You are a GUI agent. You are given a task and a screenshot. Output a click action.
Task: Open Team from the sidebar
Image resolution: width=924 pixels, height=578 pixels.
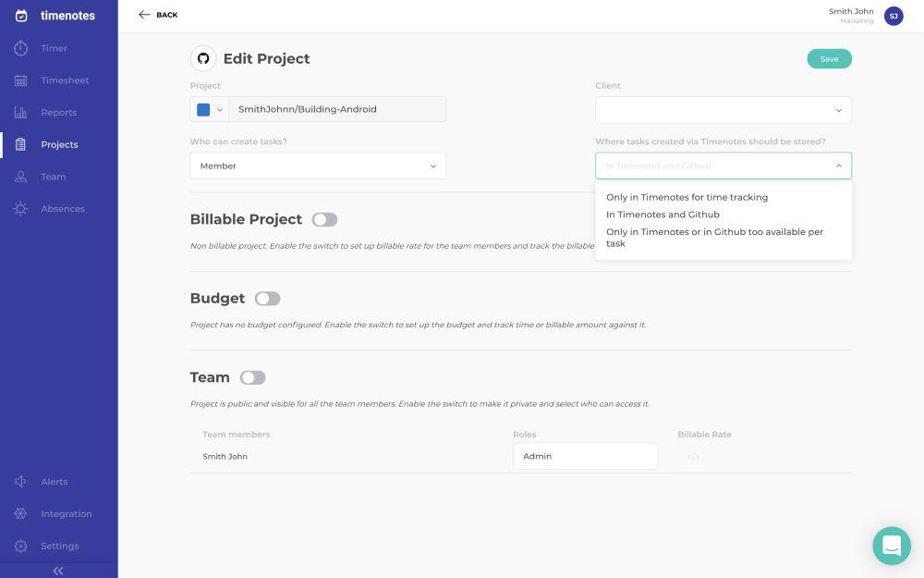[53, 177]
